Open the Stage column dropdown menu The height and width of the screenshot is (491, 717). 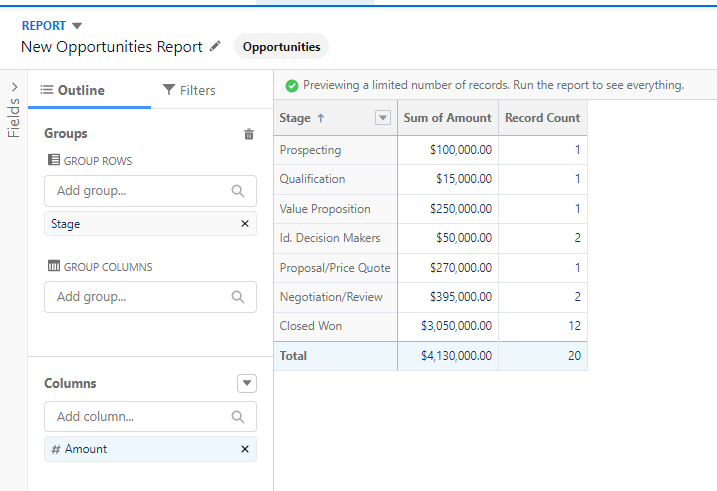(x=382, y=118)
